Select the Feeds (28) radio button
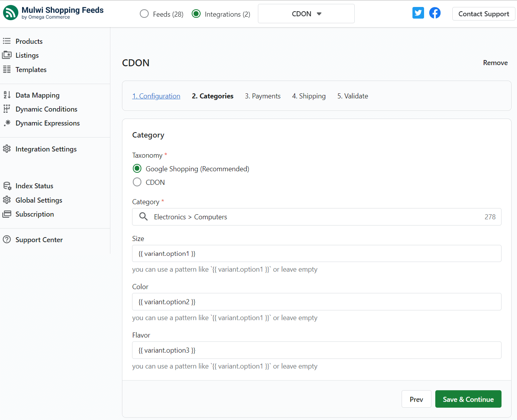The image size is (517, 420). (x=144, y=14)
